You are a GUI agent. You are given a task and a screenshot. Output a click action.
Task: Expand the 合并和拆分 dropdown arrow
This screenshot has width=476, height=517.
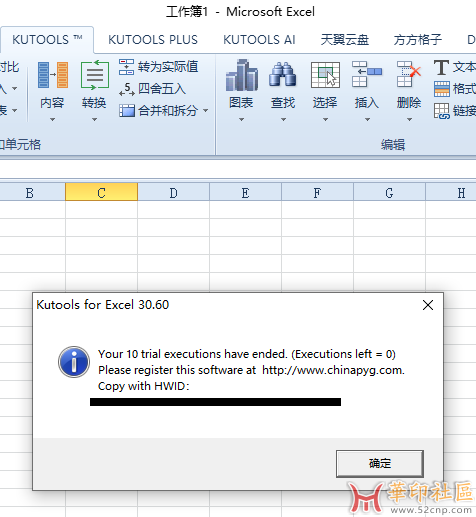click(205, 111)
